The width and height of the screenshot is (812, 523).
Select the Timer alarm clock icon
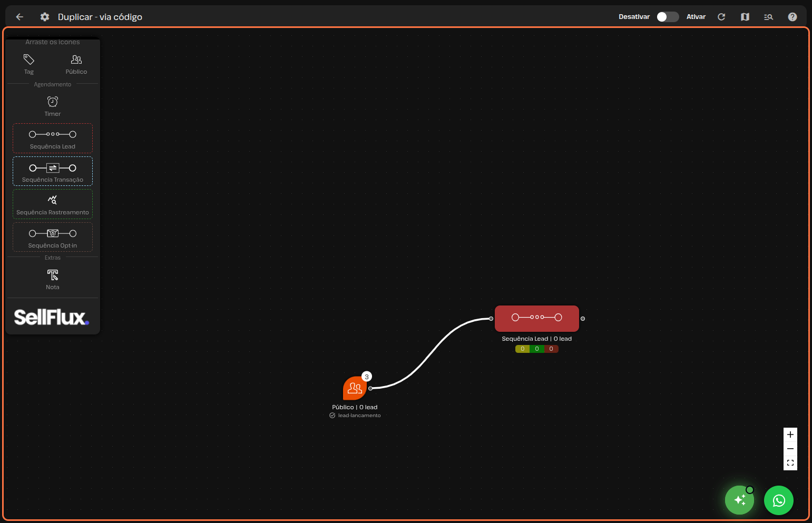point(53,102)
